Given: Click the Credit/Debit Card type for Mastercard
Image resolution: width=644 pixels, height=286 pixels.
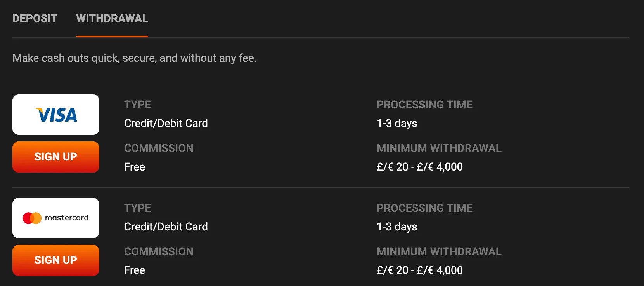Looking at the screenshot, I should (x=166, y=227).
